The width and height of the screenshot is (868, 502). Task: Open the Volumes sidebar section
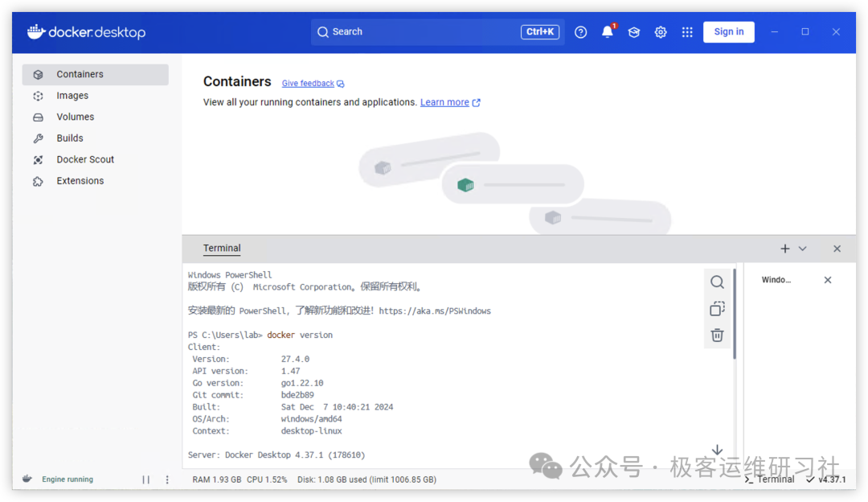click(95, 117)
